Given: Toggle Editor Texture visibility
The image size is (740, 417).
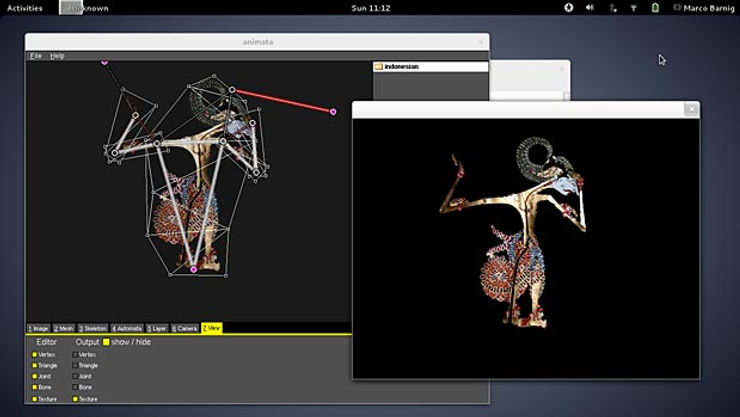Looking at the screenshot, I should [34, 399].
